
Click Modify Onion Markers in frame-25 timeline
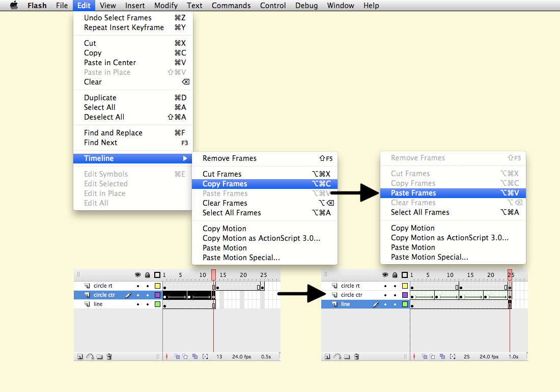[451, 357]
